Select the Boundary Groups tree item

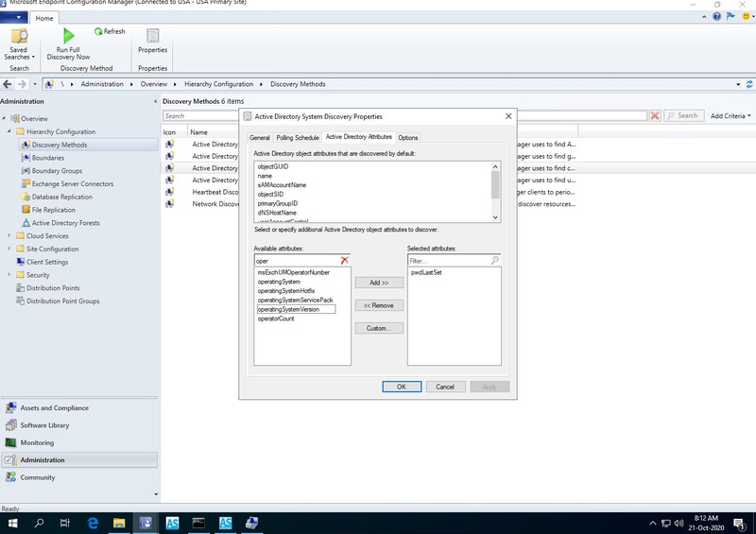pos(57,171)
